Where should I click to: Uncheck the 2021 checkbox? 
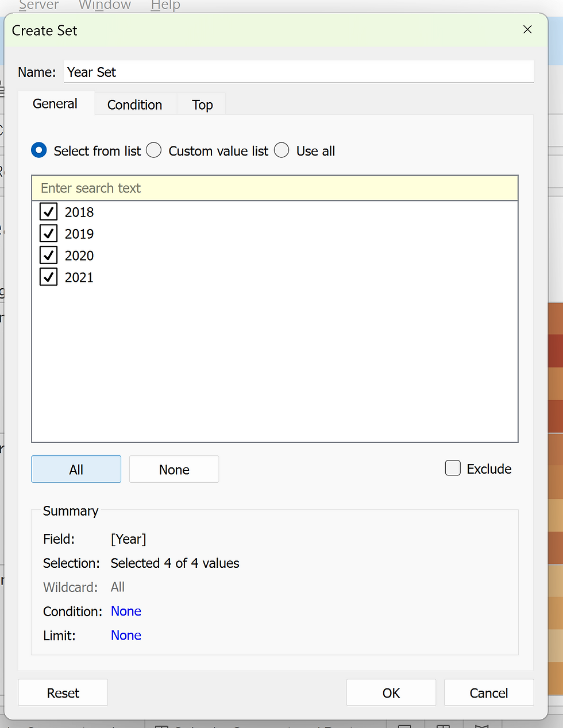click(48, 277)
